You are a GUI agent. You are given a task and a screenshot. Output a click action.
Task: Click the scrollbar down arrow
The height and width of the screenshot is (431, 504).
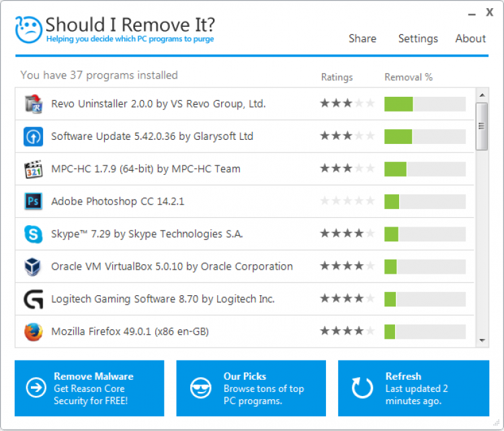[x=482, y=340]
